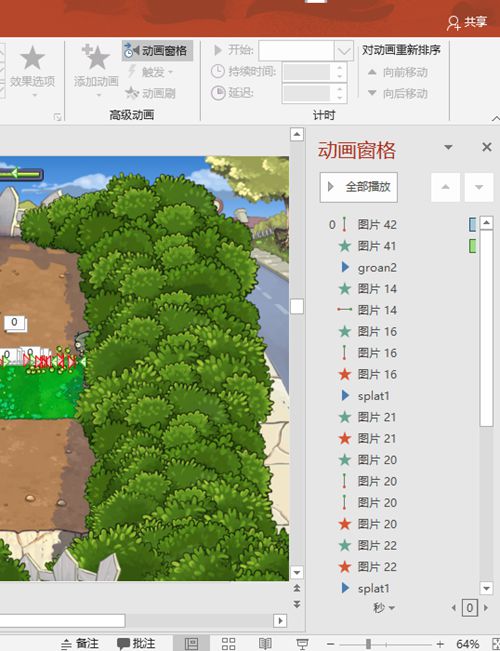Open the animation pane options dropdown arrow
The width and height of the screenshot is (500, 651).
448,147
